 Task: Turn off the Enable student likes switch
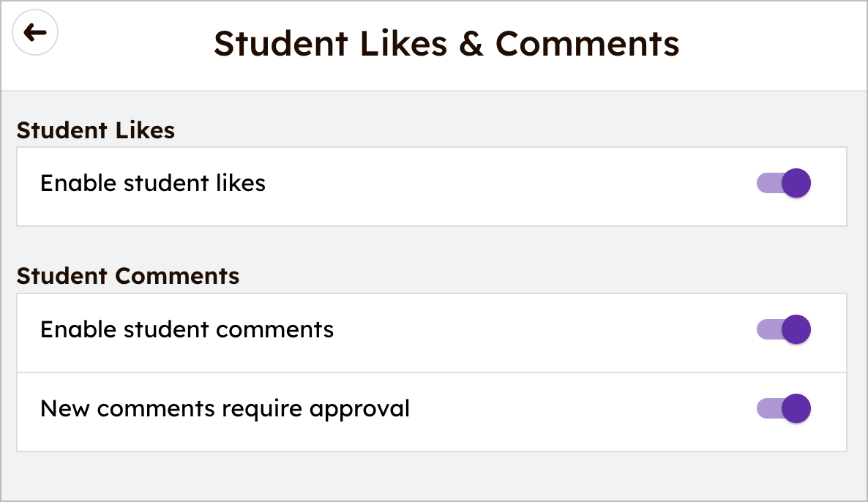[783, 183]
